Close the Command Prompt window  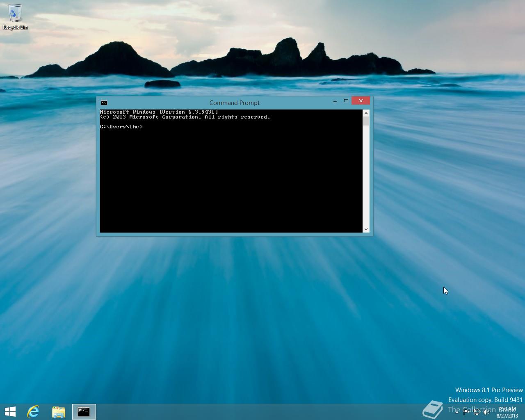(361, 101)
